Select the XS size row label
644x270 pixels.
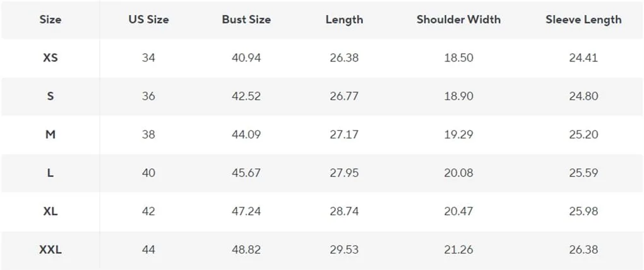pyautogui.click(x=51, y=58)
